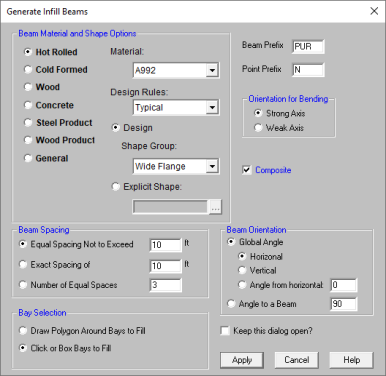Open Help for infill beams

pyautogui.click(x=351, y=360)
